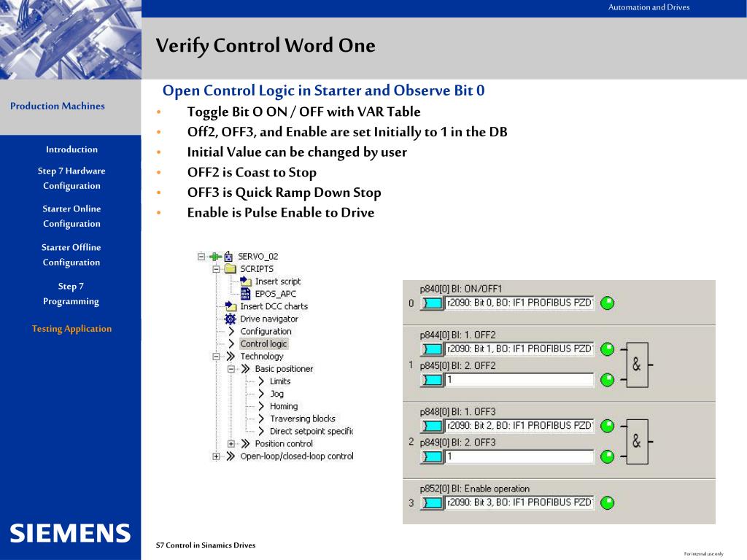Screen dimensions: 747x560
Task: Click the green status LED for p848 1. OFF3
Action: 608,426
